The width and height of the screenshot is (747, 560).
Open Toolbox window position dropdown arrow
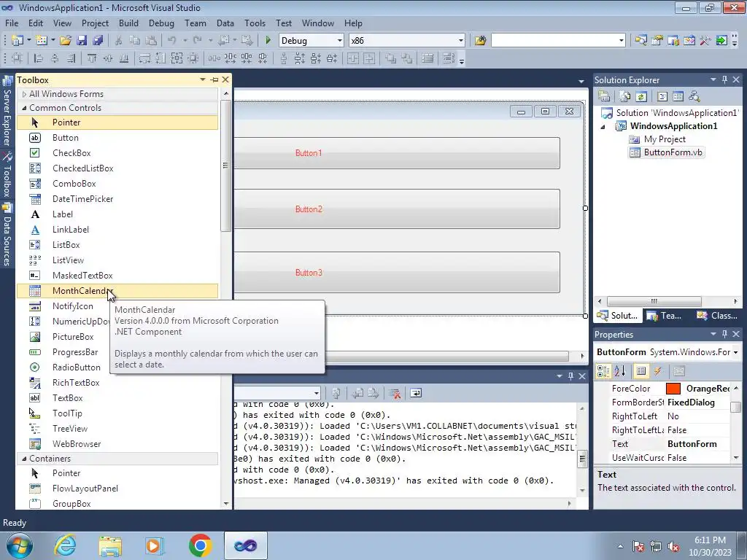[203, 80]
